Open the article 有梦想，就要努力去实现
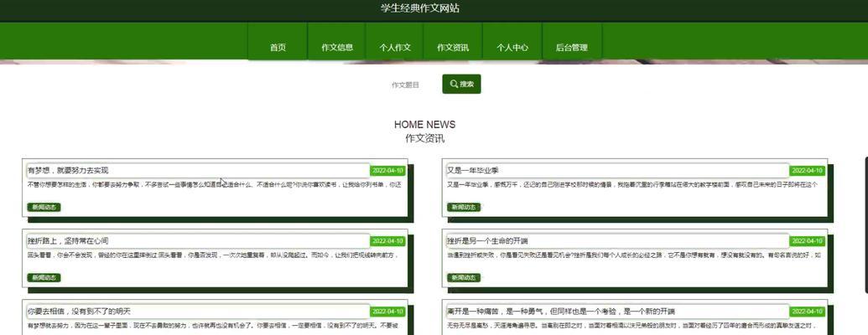The image size is (868, 335). (x=68, y=170)
